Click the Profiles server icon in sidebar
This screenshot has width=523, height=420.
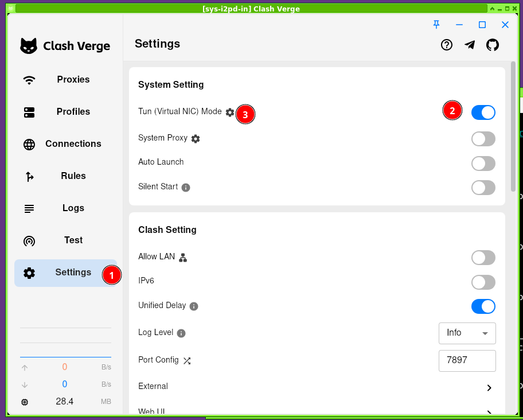[x=29, y=112]
